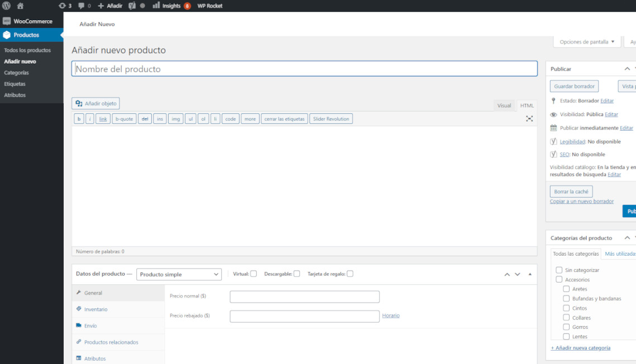This screenshot has height=364, width=636.
Task: Toggle fullscreen editor mode icon
Action: coord(529,118)
